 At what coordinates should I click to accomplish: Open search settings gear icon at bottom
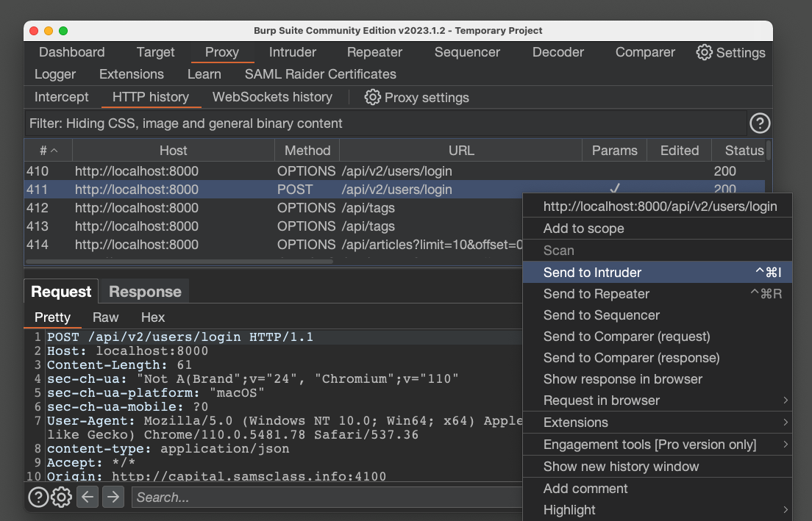[61, 497]
